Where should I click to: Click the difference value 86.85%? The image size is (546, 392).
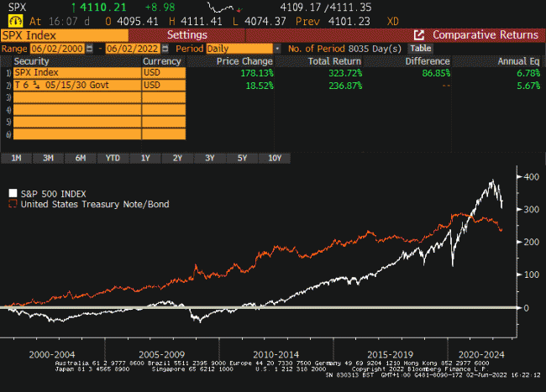pyautogui.click(x=436, y=73)
